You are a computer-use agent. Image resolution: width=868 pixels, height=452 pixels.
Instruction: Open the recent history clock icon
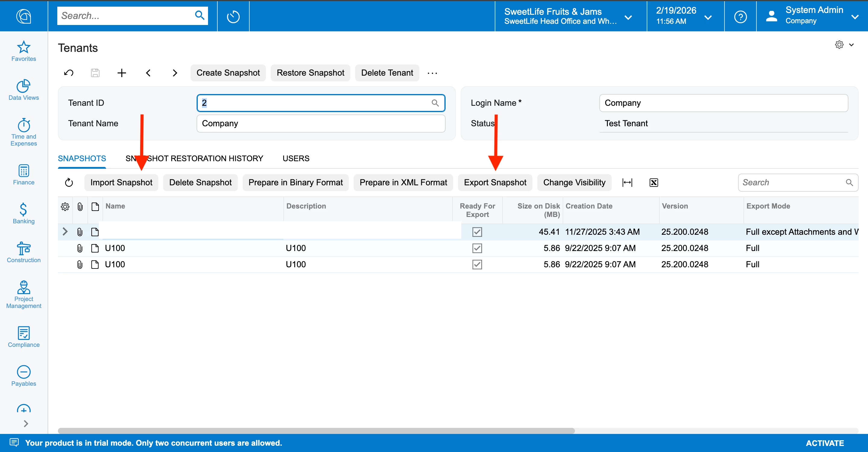click(233, 17)
